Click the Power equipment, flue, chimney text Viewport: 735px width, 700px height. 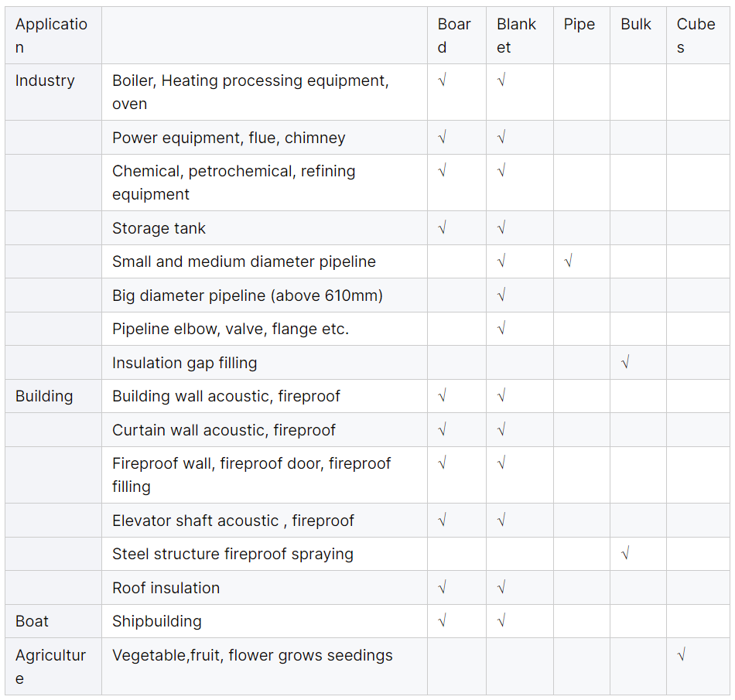(228, 138)
